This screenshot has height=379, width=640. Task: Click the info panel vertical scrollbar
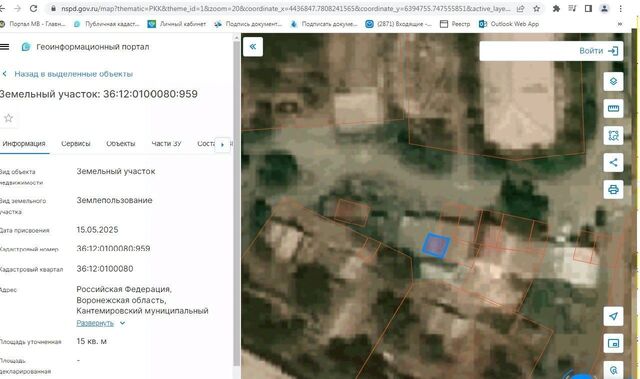pos(236,203)
